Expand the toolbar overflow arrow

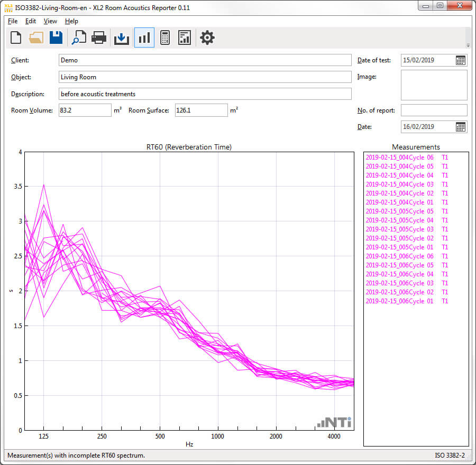468,45
